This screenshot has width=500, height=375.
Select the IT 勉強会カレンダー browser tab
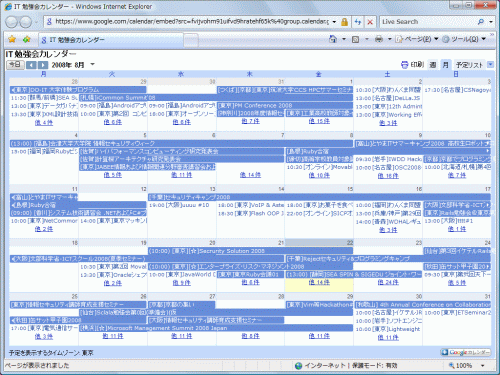click(111, 40)
